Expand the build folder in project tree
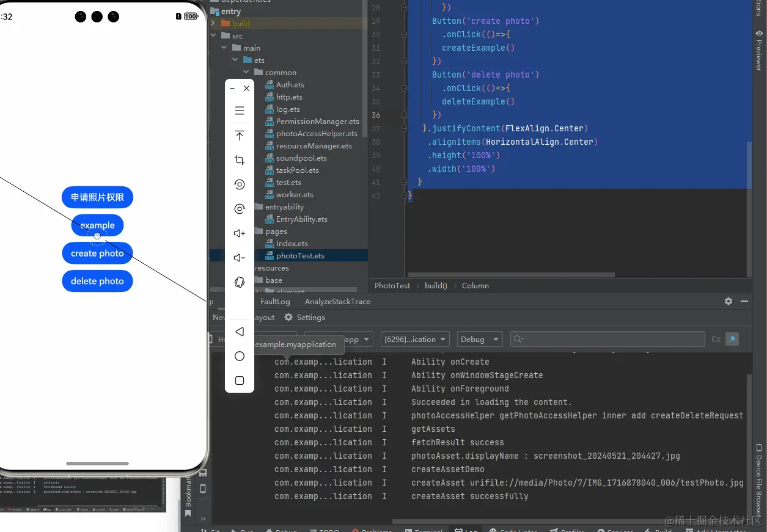This screenshot has width=767, height=532. tap(213, 23)
